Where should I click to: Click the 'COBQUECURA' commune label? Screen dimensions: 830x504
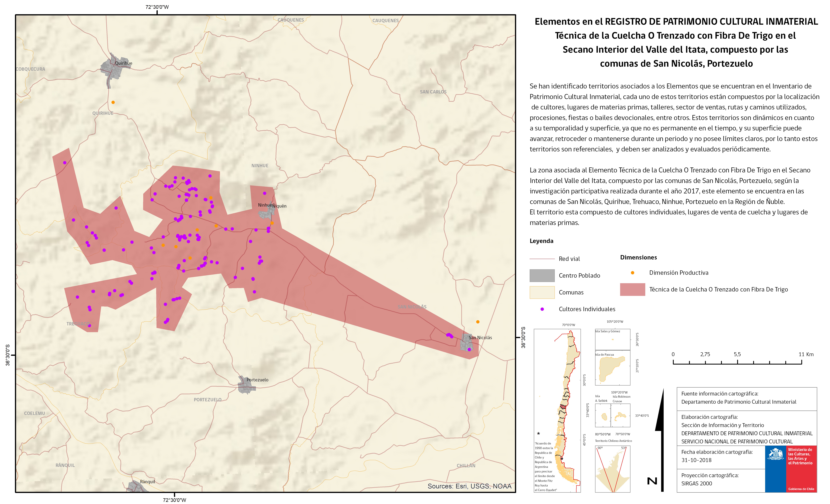(30, 69)
